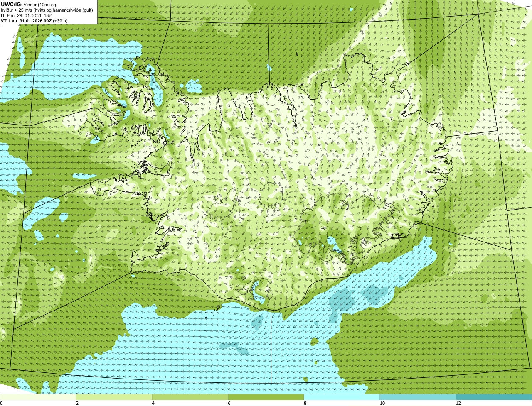Image resolution: width=532 pixels, height=406 pixels.
Task: Click the "VT: Lau. 31.01.2026 09Z (+39 h)" line
Action: (x=34, y=20)
